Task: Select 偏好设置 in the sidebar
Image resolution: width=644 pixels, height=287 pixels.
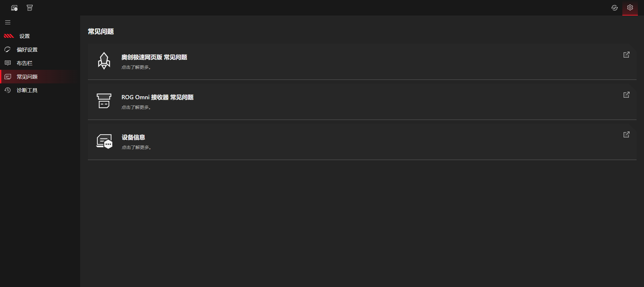Action: tap(27, 49)
